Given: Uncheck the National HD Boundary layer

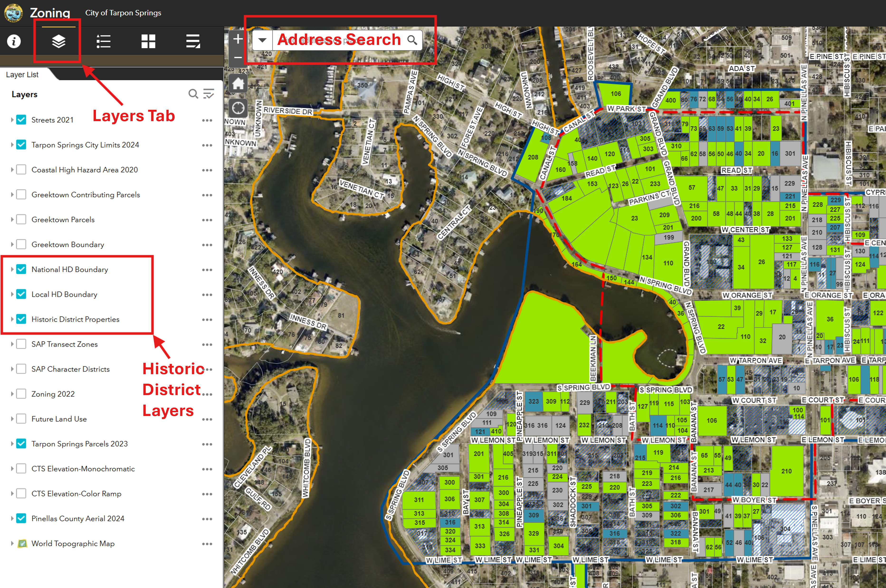Looking at the screenshot, I should point(21,269).
